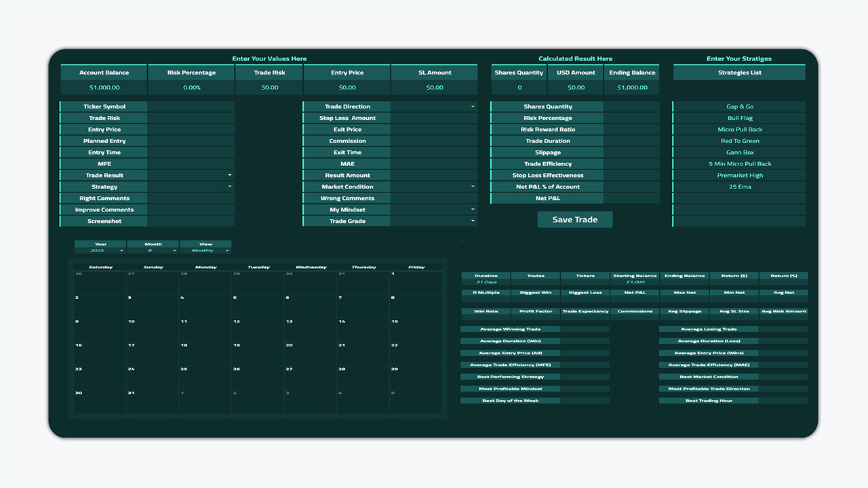Viewport: 868px width, 488px height.
Task: Expand the Trade Result dropdown
Action: 230,176
